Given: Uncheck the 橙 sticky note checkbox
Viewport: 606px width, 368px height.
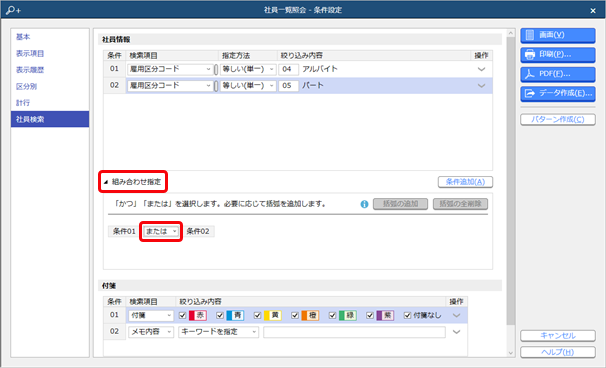Looking at the screenshot, I should [x=295, y=315].
